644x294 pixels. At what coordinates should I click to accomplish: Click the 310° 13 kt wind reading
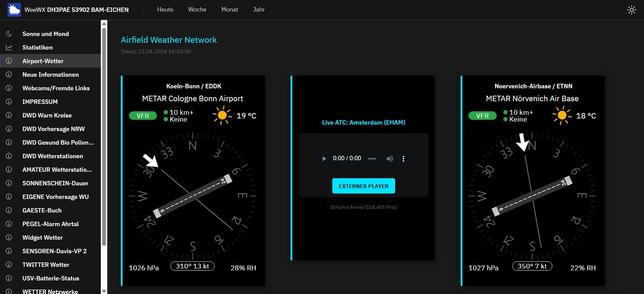click(193, 266)
